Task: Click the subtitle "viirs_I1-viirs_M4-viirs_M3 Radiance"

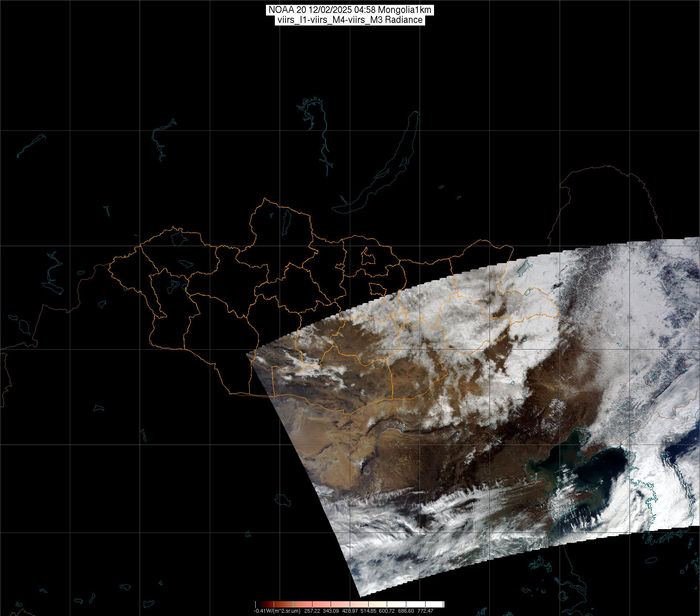Action: tap(350, 20)
